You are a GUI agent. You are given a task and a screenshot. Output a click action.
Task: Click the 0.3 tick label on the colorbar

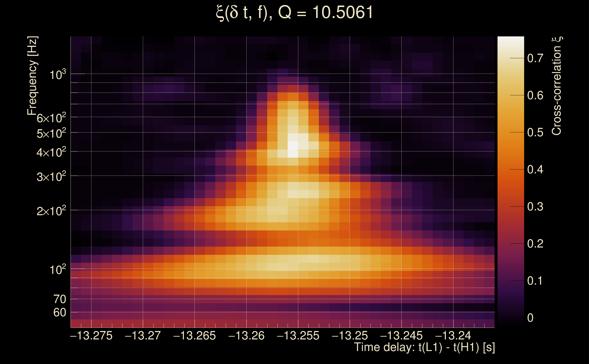tap(535, 207)
